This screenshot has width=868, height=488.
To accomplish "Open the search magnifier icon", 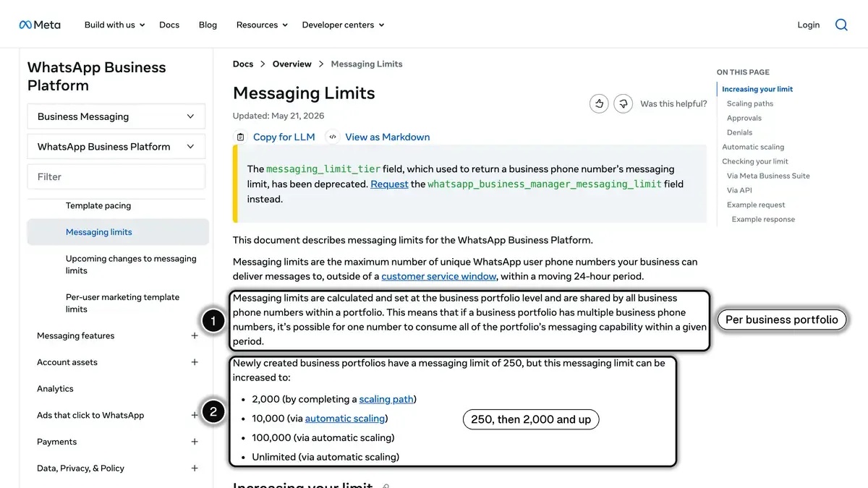I will (x=841, y=25).
